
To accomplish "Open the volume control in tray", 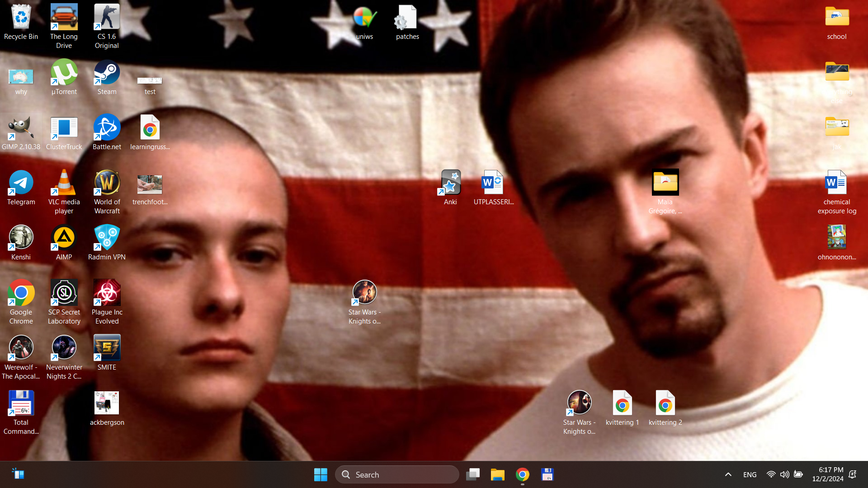I will tap(784, 474).
